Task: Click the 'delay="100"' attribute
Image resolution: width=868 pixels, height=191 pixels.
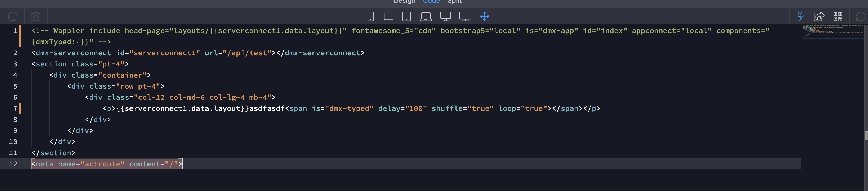Action: click(x=403, y=108)
